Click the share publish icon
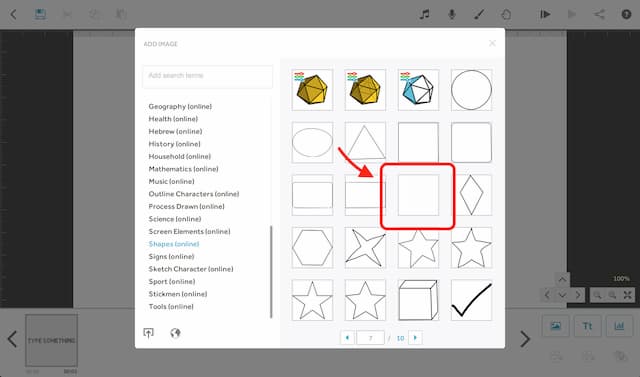The width and height of the screenshot is (640, 377). [599, 15]
